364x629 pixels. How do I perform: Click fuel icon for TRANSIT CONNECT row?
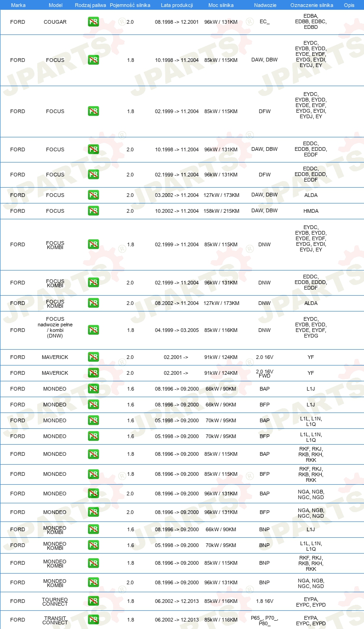point(94,620)
